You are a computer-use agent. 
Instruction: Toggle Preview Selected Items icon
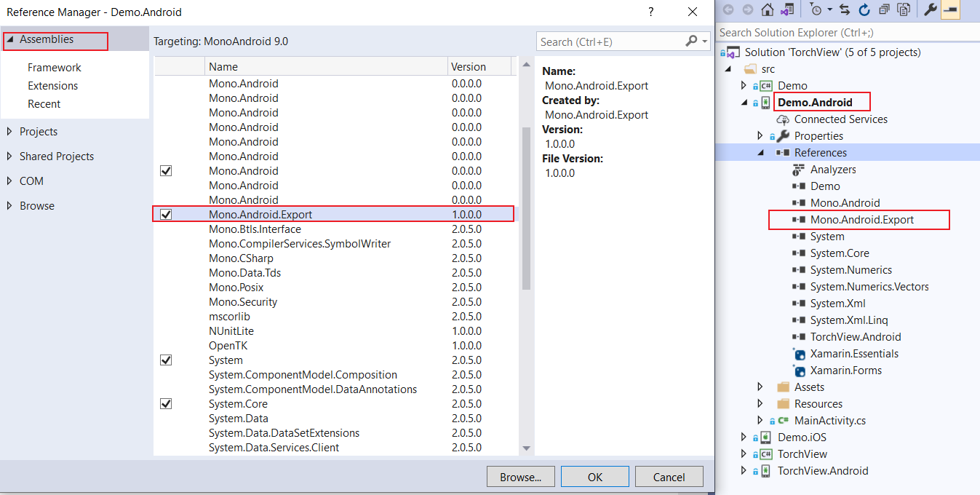(950, 9)
